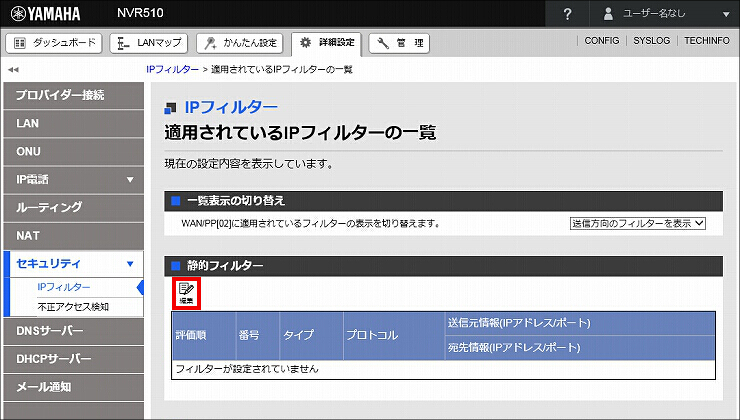
Task: Open the help question mark icon
Action: [567, 14]
